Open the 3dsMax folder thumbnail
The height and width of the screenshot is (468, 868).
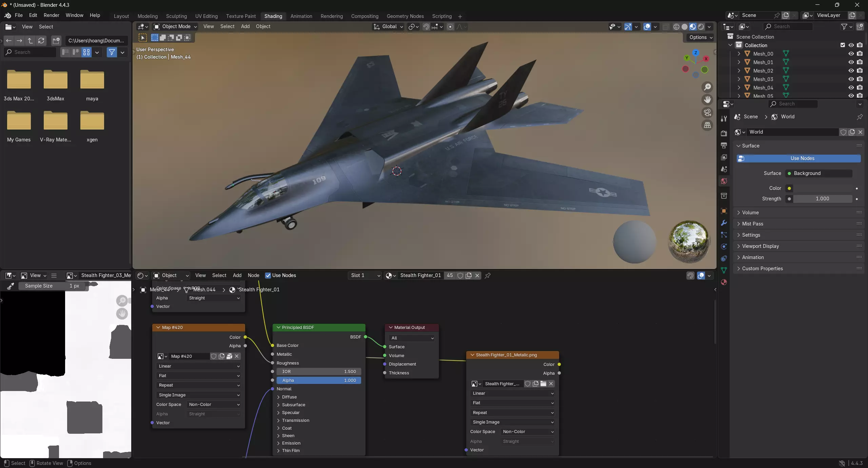point(56,80)
